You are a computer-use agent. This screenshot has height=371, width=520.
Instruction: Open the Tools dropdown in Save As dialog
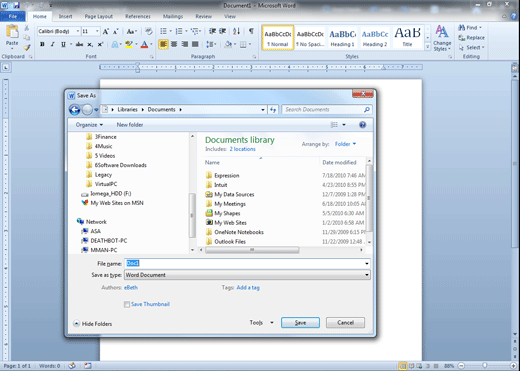(x=261, y=322)
